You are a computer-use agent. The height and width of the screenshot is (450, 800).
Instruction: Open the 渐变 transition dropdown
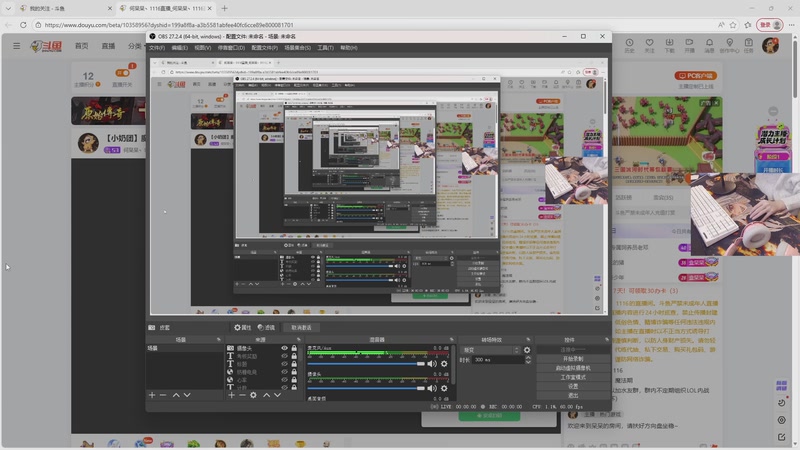[490, 350]
